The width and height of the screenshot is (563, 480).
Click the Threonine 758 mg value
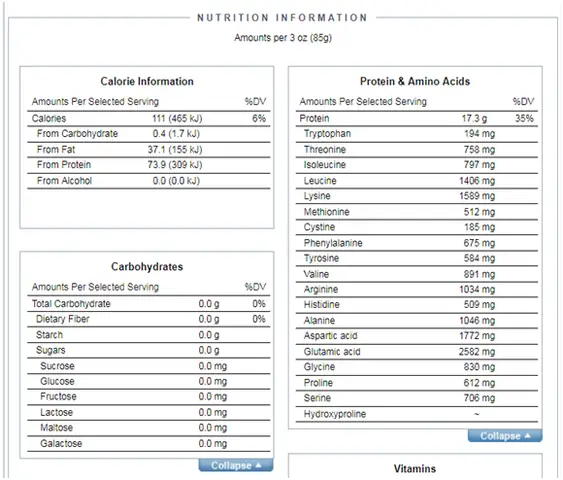click(479, 149)
